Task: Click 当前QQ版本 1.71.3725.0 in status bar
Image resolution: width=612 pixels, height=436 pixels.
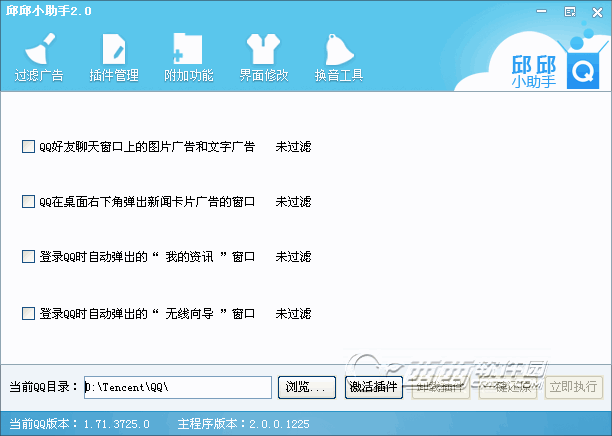Action: 80,424
